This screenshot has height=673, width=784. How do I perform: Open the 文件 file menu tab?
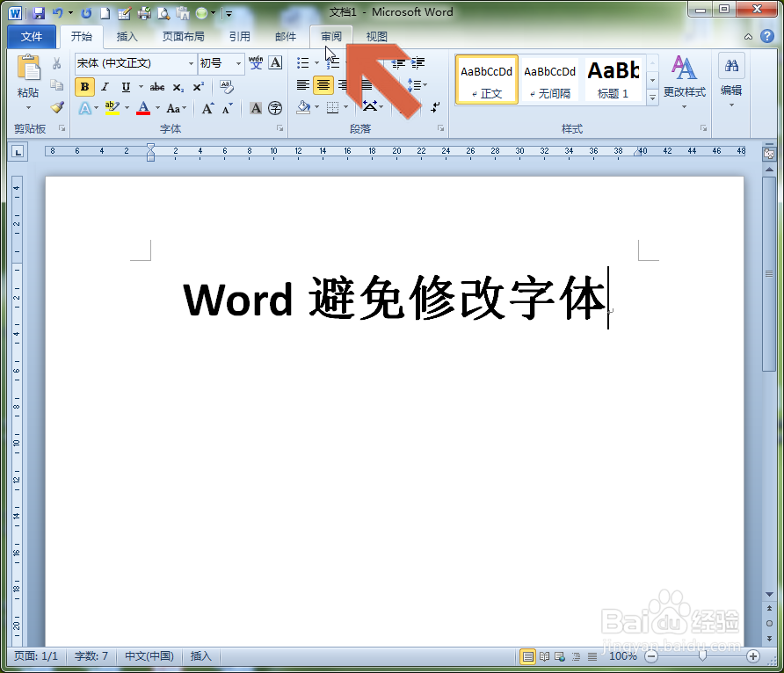(x=32, y=37)
